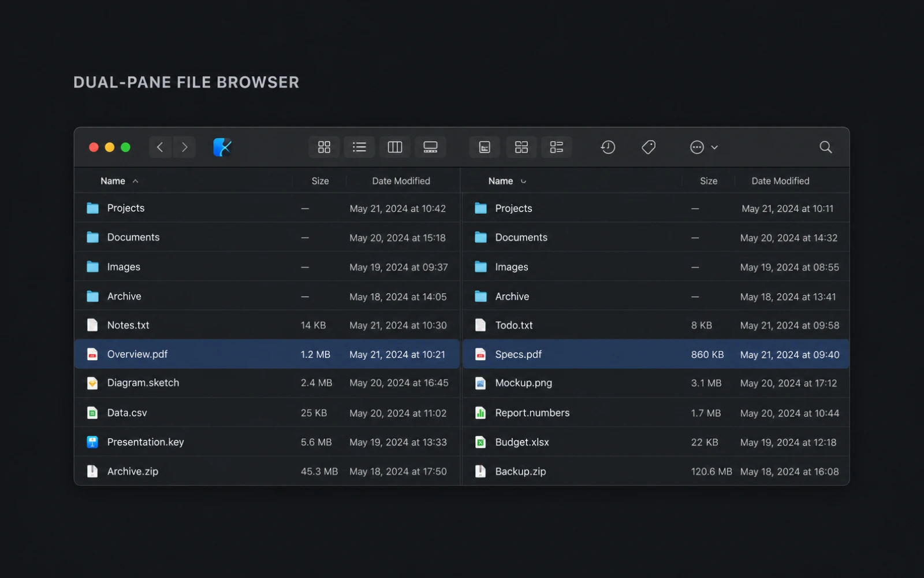Viewport: 924px width, 578px height.
Task: Sort left pane by Date Modified
Action: click(x=401, y=181)
